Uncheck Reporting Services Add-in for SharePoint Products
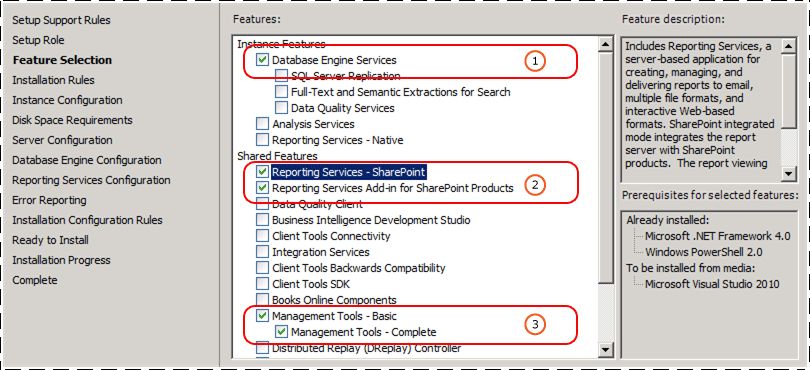 262,188
